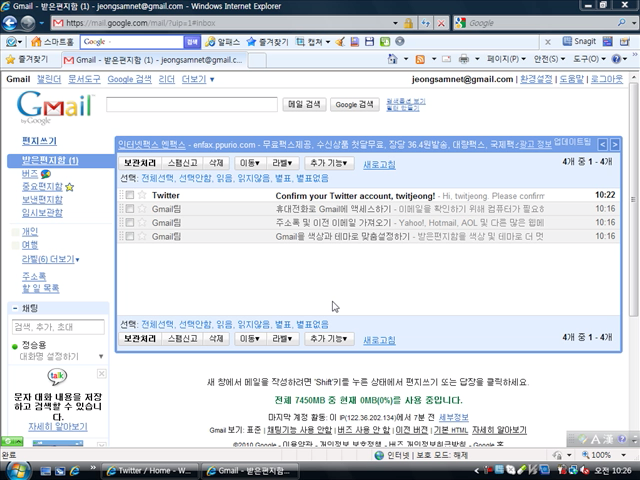
Task: Tick the checkbox for Twitter email
Action: pos(130,195)
